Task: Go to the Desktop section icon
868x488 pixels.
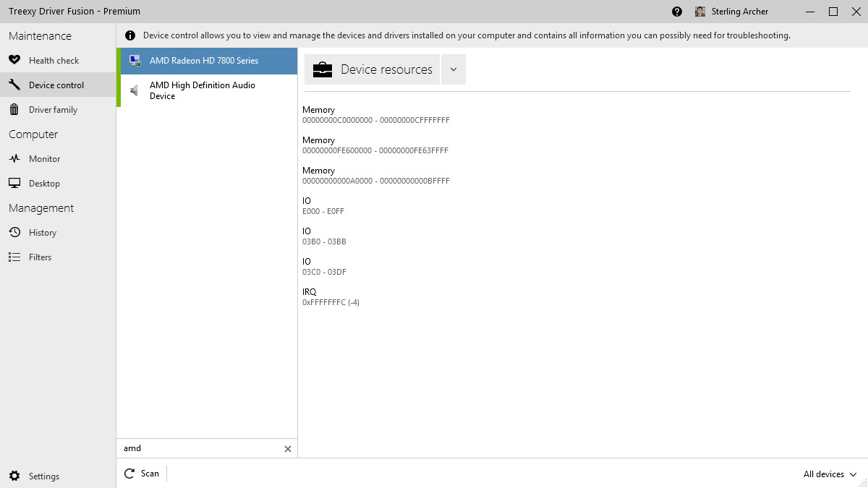Action: pyautogui.click(x=14, y=183)
